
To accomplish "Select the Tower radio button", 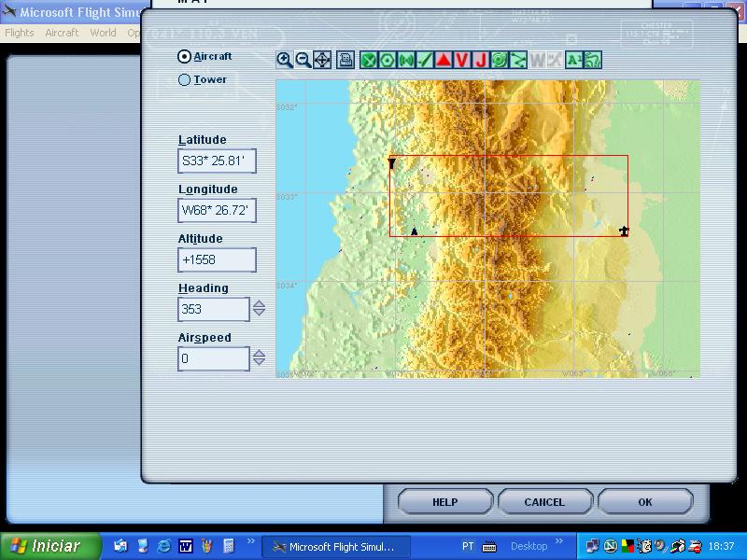I will [184, 80].
